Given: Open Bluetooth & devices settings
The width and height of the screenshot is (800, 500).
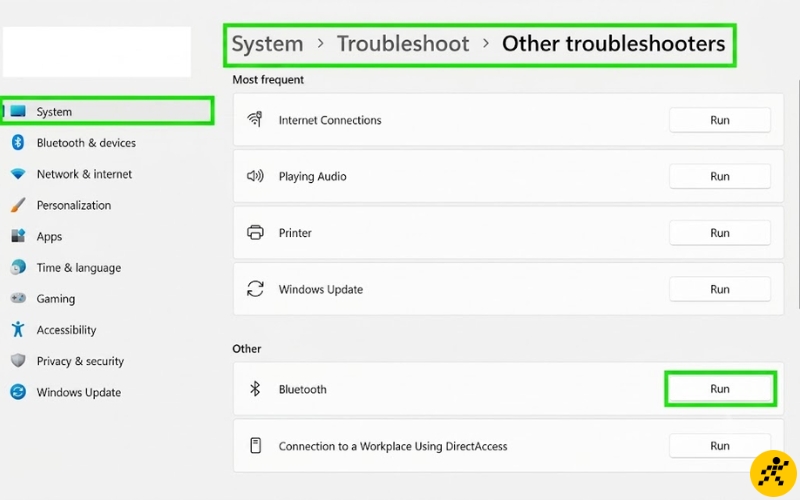Looking at the screenshot, I should tap(86, 143).
